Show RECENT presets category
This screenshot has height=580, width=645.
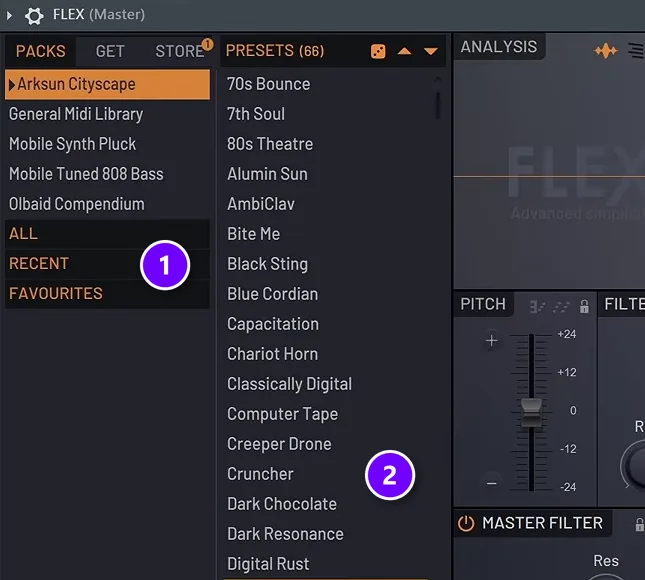pyautogui.click(x=107, y=264)
